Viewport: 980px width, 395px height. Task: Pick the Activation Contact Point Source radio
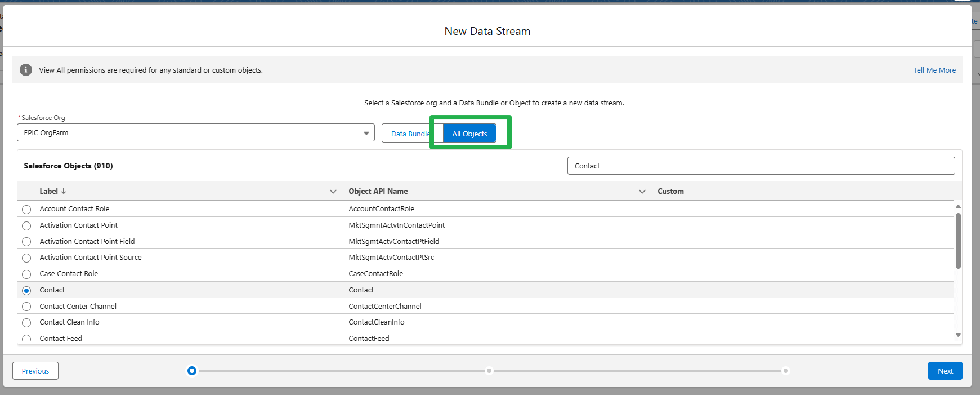click(26, 258)
